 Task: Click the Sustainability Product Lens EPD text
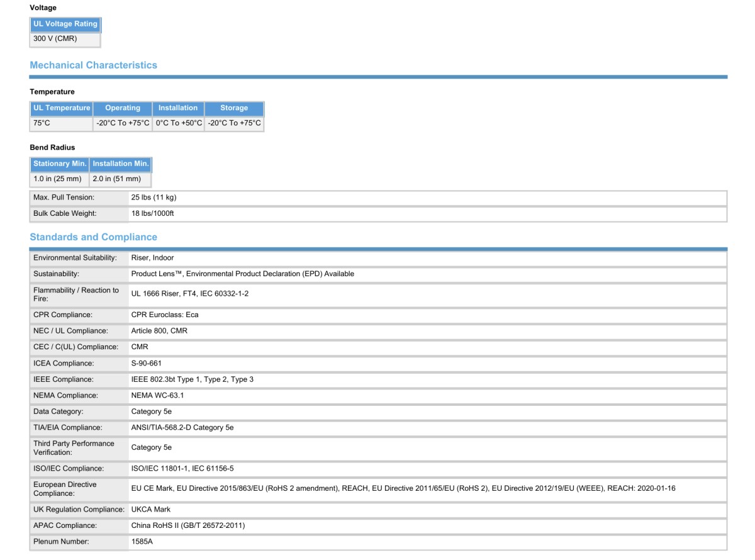pyautogui.click(x=242, y=274)
